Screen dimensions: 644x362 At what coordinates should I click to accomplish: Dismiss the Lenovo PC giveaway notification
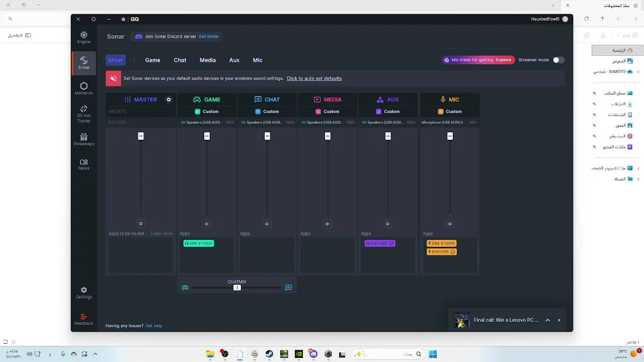(x=559, y=320)
